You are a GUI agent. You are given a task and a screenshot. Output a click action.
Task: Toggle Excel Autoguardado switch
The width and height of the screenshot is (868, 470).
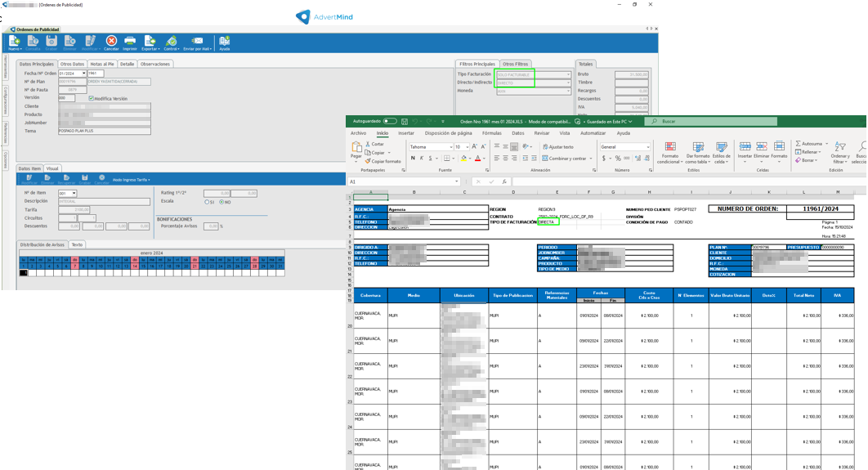click(390, 122)
